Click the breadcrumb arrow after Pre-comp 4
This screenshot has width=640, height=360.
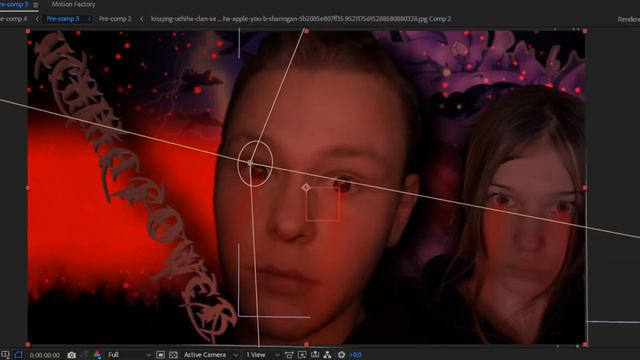pos(37,19)
